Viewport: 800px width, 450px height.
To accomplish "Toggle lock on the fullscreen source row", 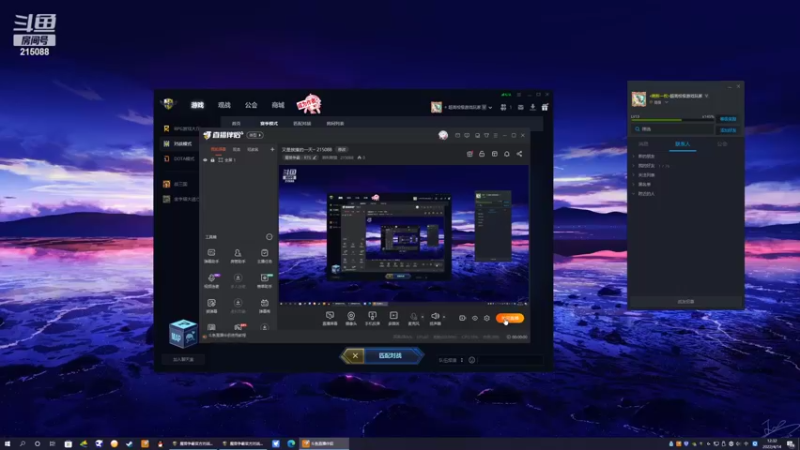I will [x=213, y=160].
